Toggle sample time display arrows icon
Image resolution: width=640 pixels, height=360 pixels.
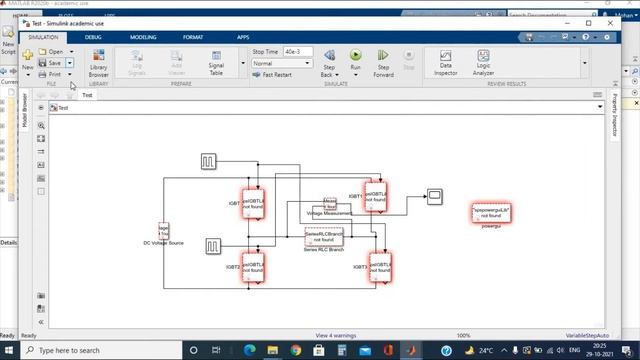click(41, 152)
